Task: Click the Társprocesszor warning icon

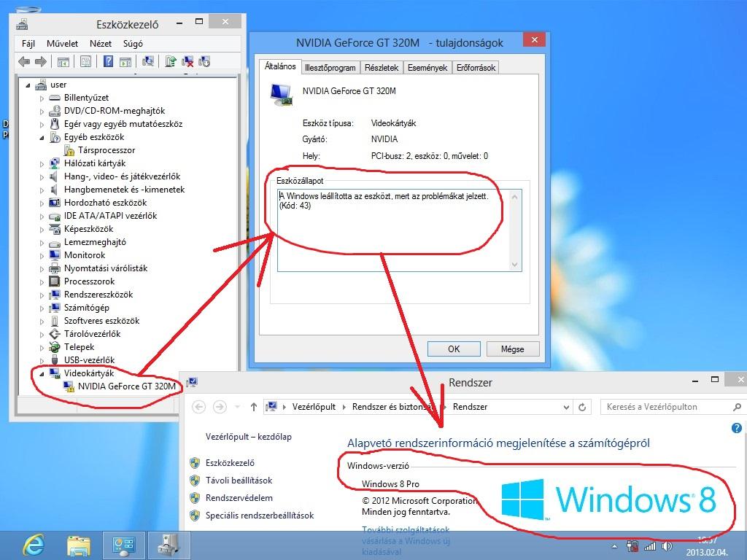Action: [69, 150]
